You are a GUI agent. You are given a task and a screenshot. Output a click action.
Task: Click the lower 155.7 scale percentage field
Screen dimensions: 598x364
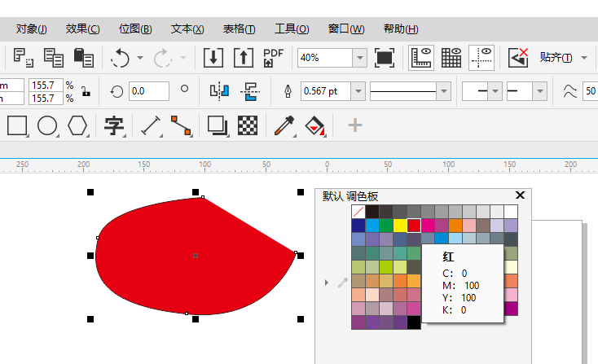[x=46, y=98]
